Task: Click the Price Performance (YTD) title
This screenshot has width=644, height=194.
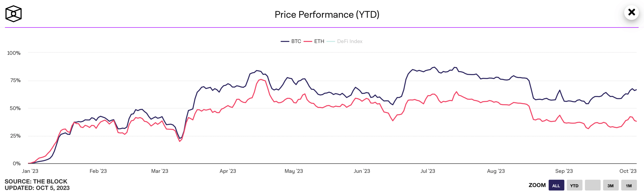Action: point(327,14)
